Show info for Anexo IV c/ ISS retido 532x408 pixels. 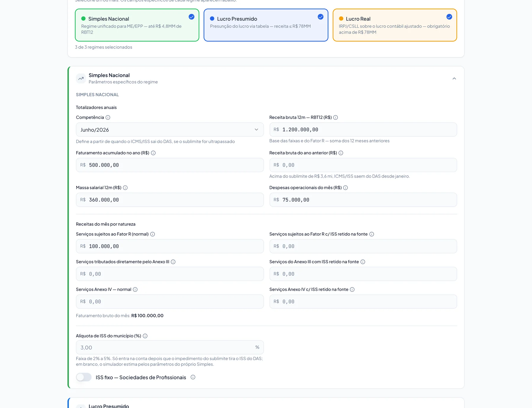point(352,289)
